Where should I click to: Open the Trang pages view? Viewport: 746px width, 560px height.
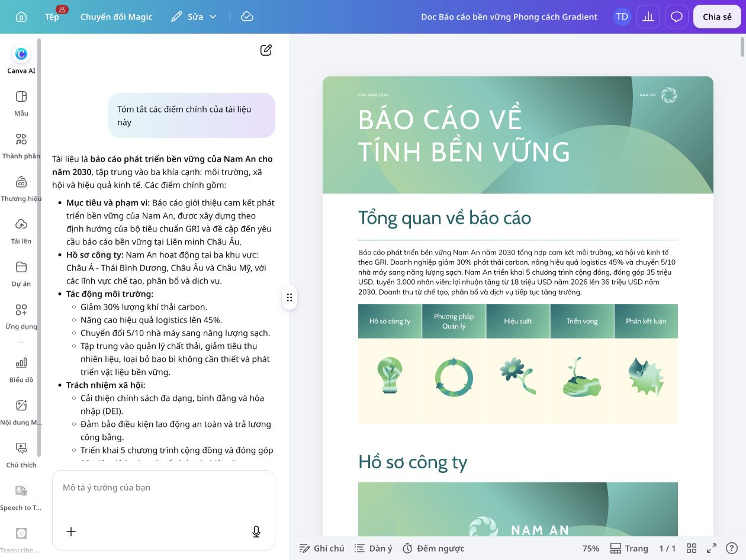pos(629,548)
